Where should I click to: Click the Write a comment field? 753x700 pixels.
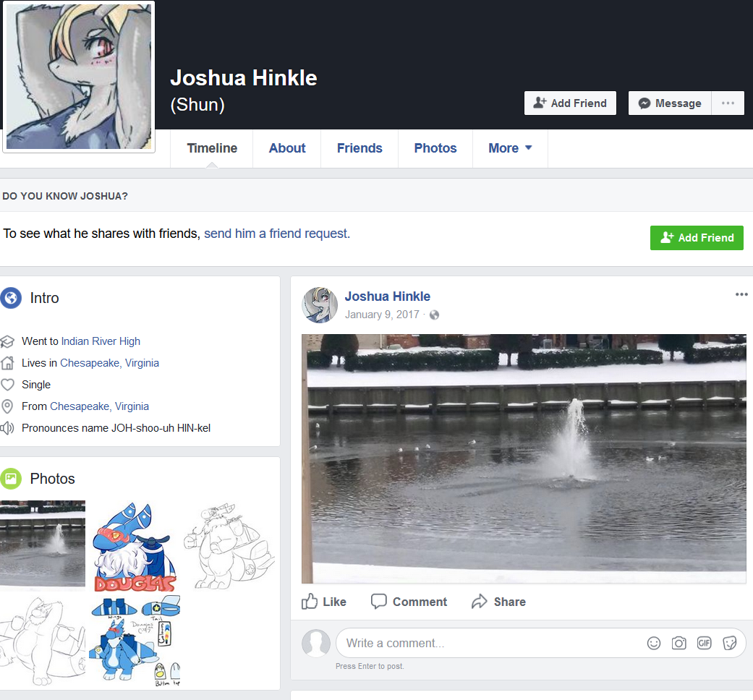[541, 643]
